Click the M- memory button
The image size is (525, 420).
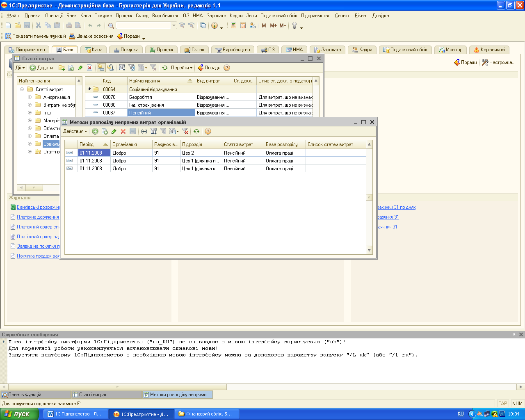coord(283,25)
